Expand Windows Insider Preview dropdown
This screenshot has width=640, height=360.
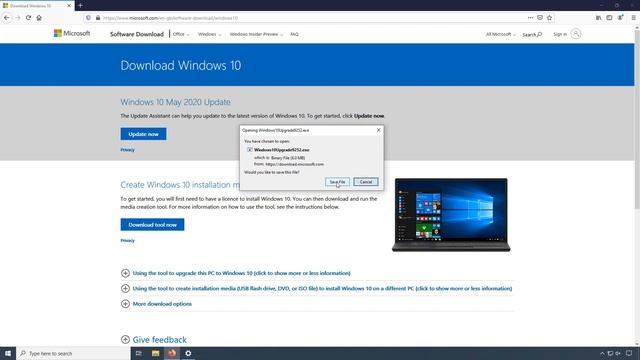click(x=256, y=34)
